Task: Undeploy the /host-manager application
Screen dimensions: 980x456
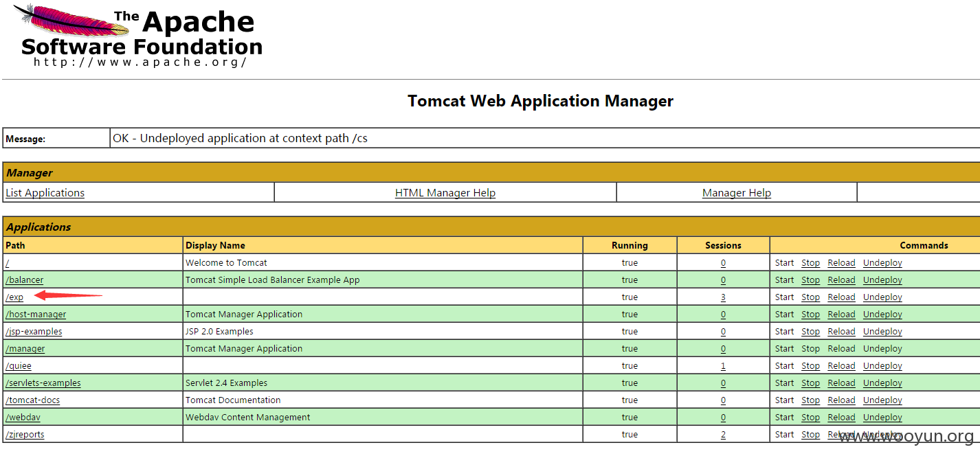Action: [882, 315]
